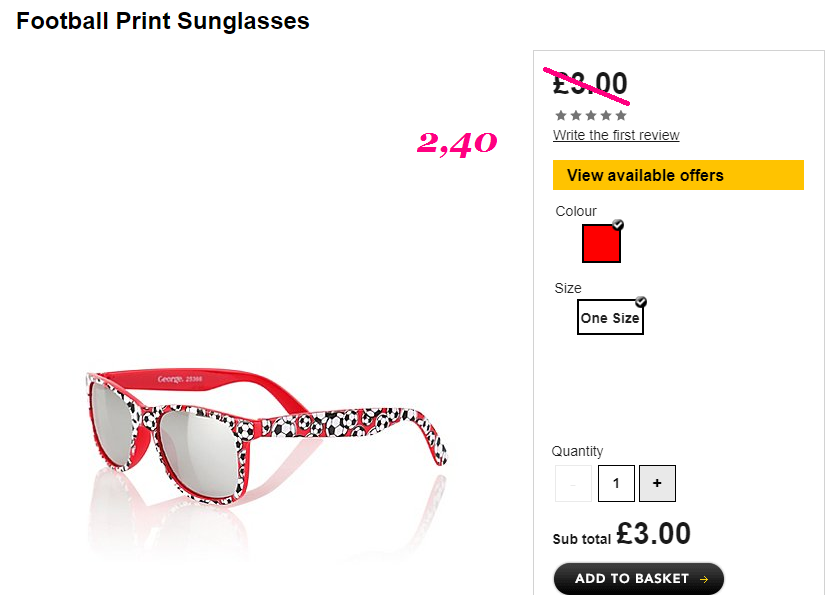
Task: Expand View available offers banner
Action: pos(678,175)
